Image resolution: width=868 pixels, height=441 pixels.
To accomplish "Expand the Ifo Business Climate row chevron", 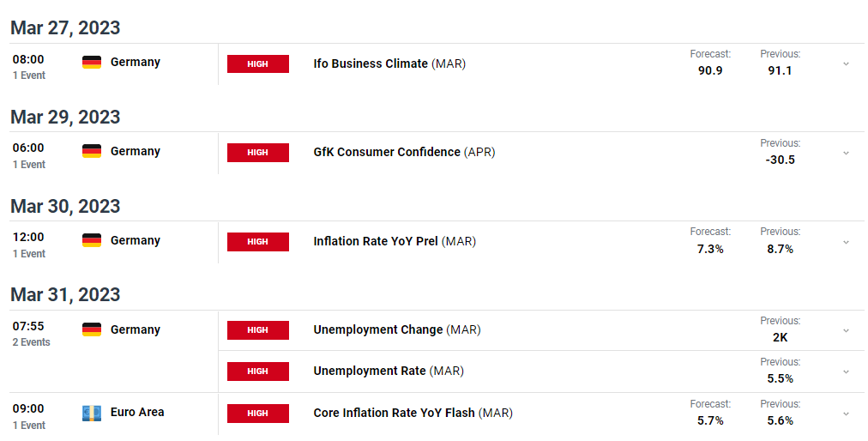I will (x=846, y=64).
